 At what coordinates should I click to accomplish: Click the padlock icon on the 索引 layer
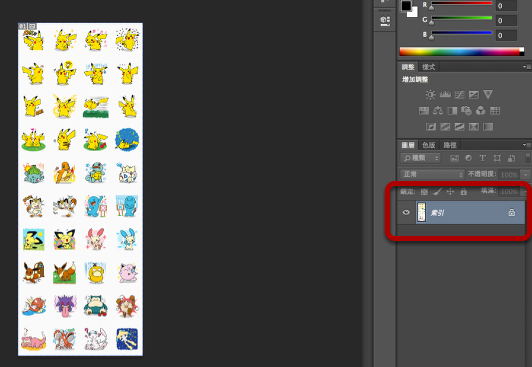[512, 212]
